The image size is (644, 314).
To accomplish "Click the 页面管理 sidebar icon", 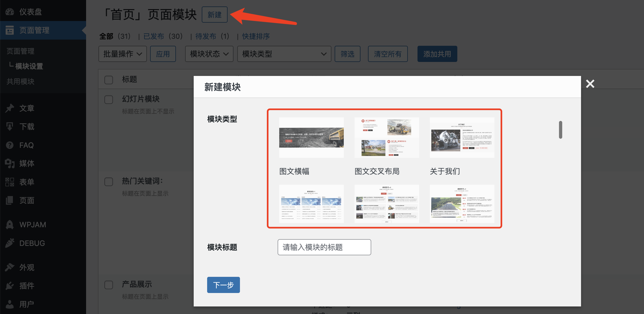I will click(x=10, y=30).
